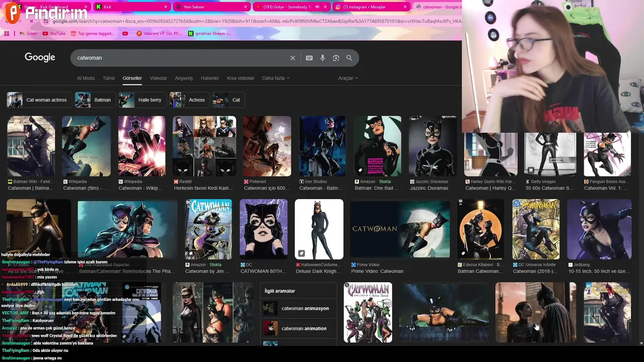The image size is (644, 362).
Task: Clear the catwoman search box
Action: 293,58
